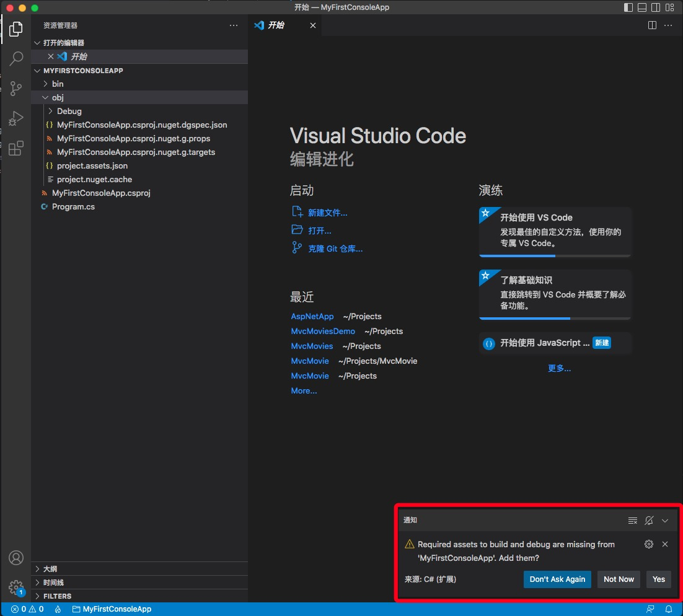
Task: Toggle bottom panel layout icon
Action: point(642,7)
